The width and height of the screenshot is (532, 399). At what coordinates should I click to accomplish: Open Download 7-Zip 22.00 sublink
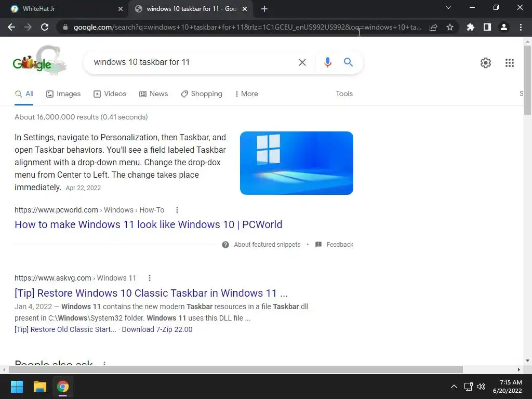(157, 329)
